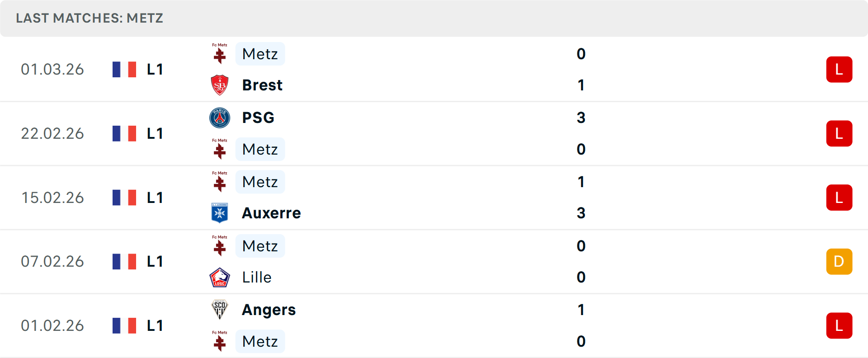Click the Angers SCO crest icon
This screenshot has height=358, width=868.
tap(220, 310)
